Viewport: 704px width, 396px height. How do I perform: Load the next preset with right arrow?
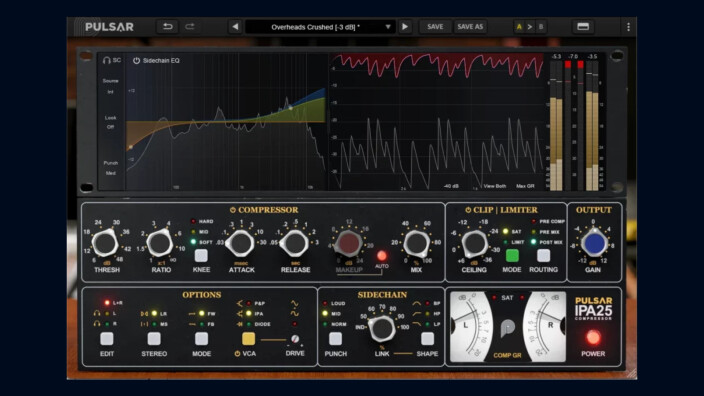405,26
